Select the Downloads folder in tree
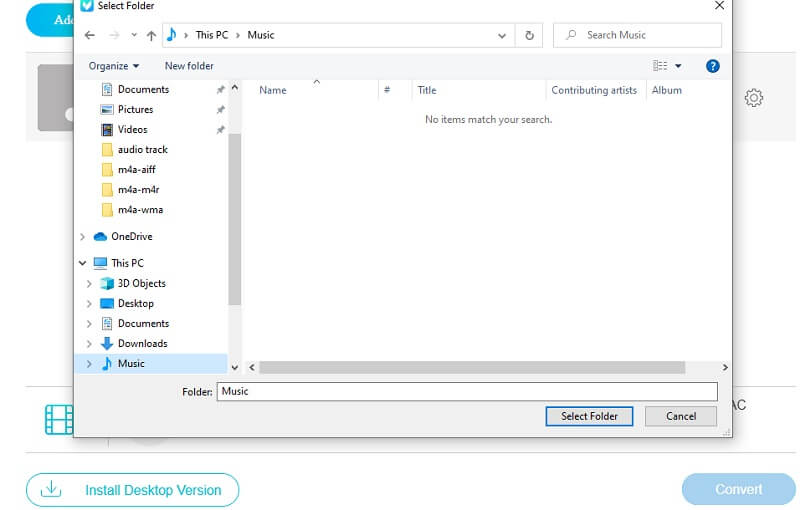Screen dimensions: 800x510 coord(142,343)
